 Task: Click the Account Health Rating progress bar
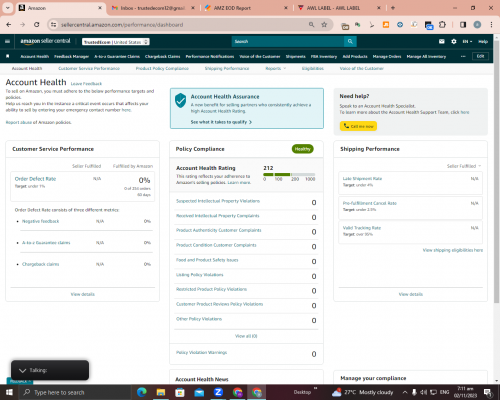289,174
